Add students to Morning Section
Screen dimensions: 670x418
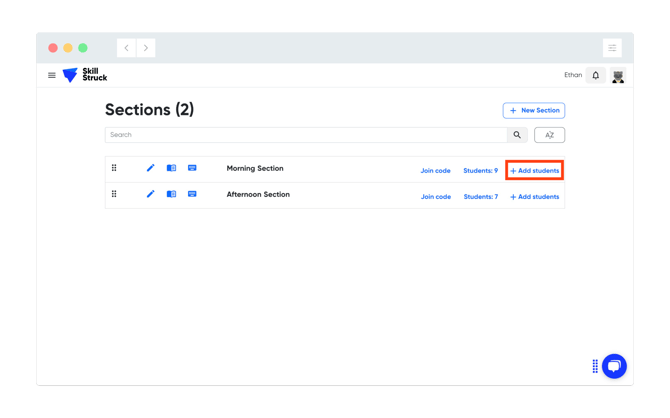tap(535, 171)
